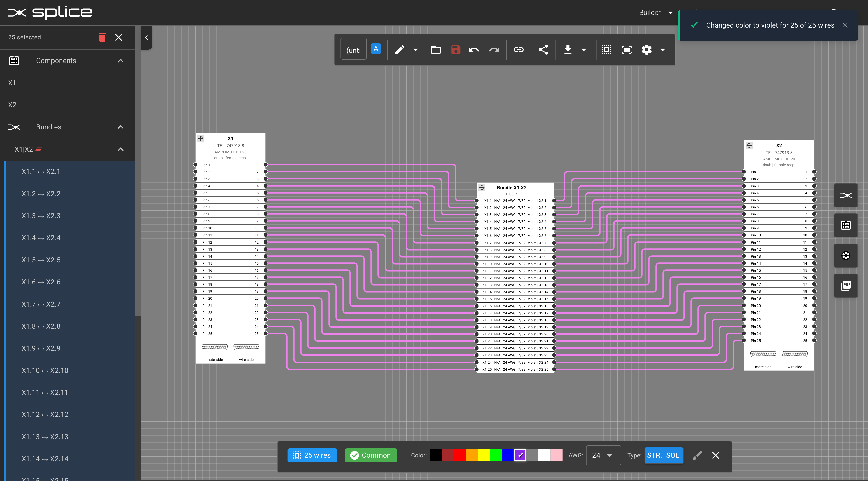Screen dimensions: 868x481
Task: Click the red save diagram icon
Action: tap(456, 50)
